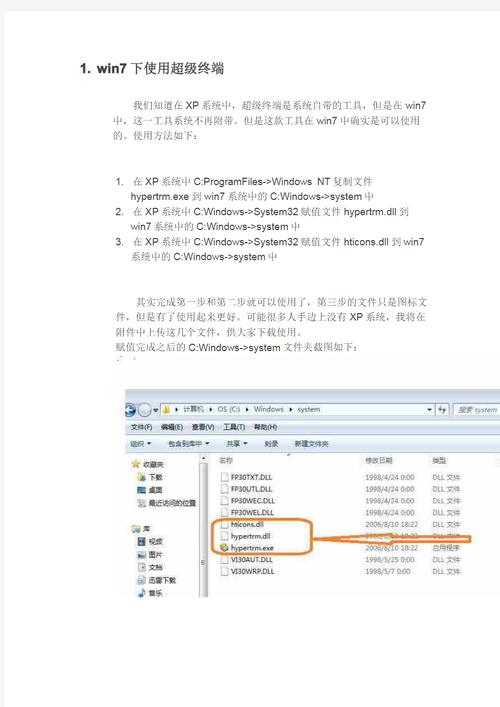Expand the chevron after Windows breadcrumb

[291, 409]
